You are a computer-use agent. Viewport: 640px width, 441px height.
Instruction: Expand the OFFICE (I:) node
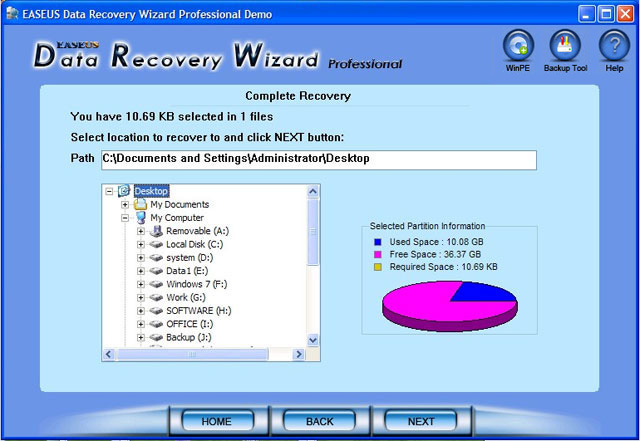[x=141, y=324]
